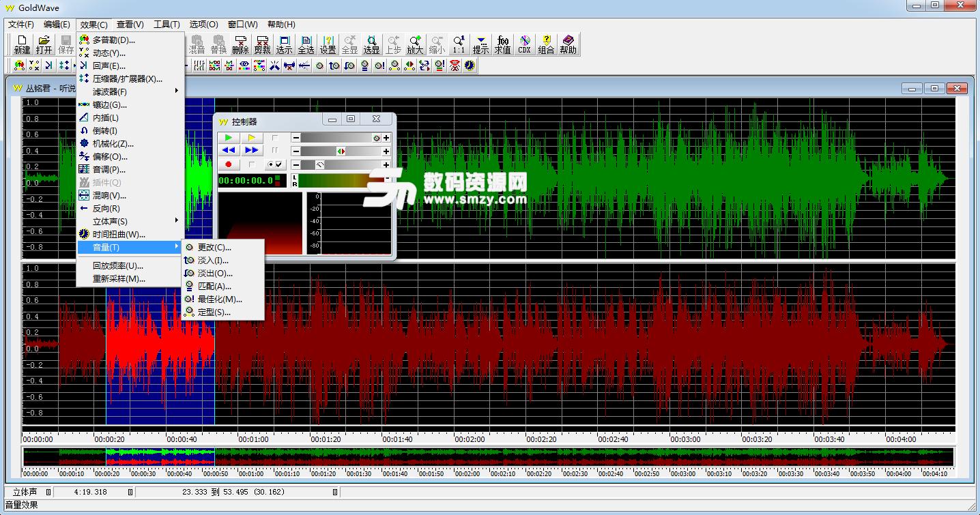Open the 文件(F) menu
This screenshot has height=515, width=980.
coord(21,25)
